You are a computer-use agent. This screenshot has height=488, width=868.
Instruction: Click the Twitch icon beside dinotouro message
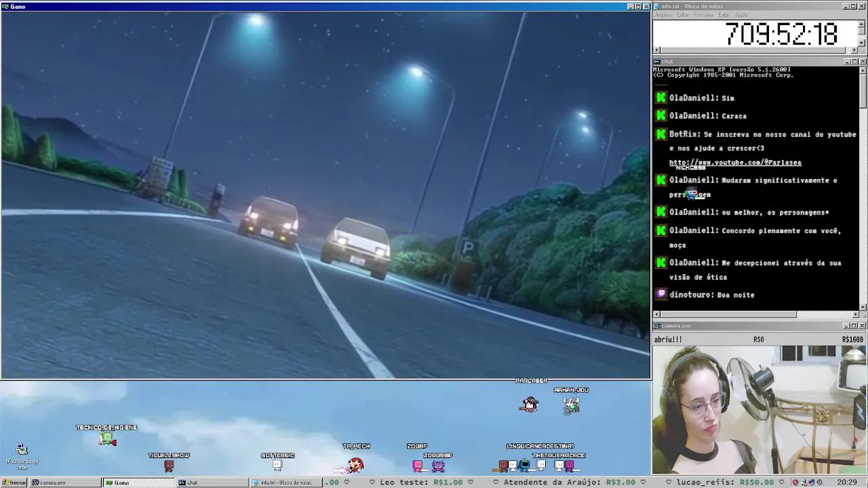coord(661,294)
